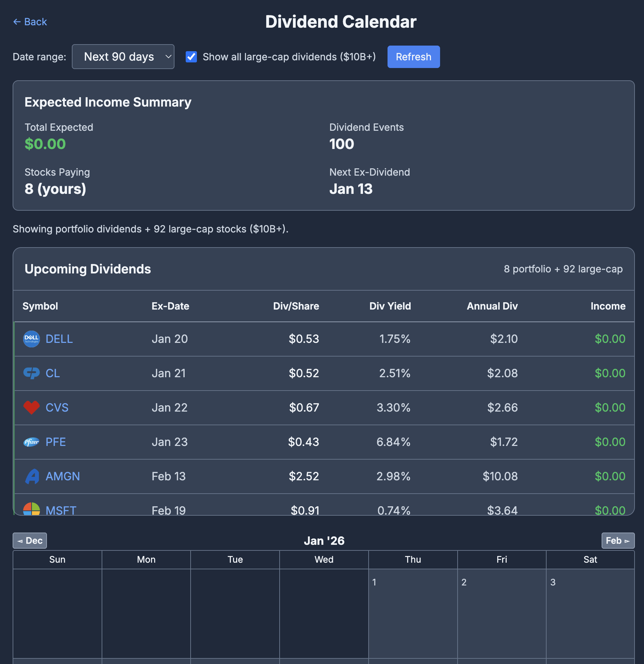Screen dimensions: 644x664
Task: Click the Amgen logo icon
Action: 32,476
